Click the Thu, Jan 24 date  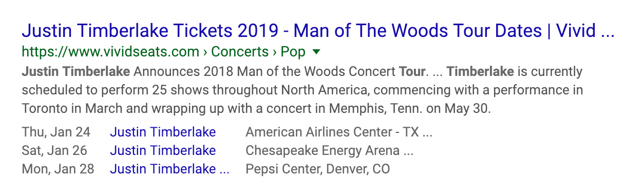[x=56, y=132]
